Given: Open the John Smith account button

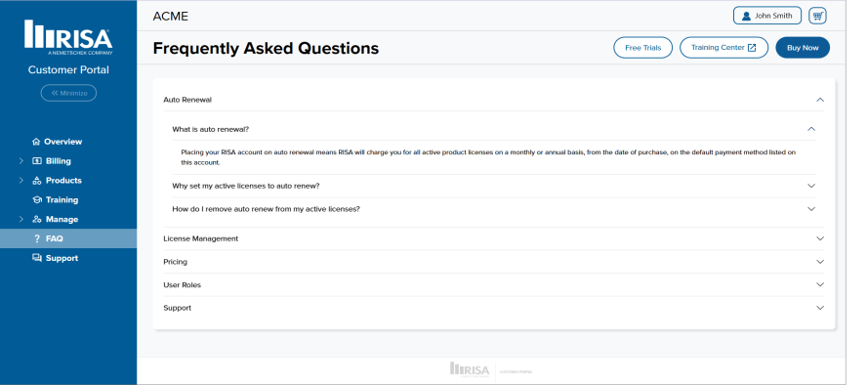Looking at the screenshot, I should (x=767, y=16).
